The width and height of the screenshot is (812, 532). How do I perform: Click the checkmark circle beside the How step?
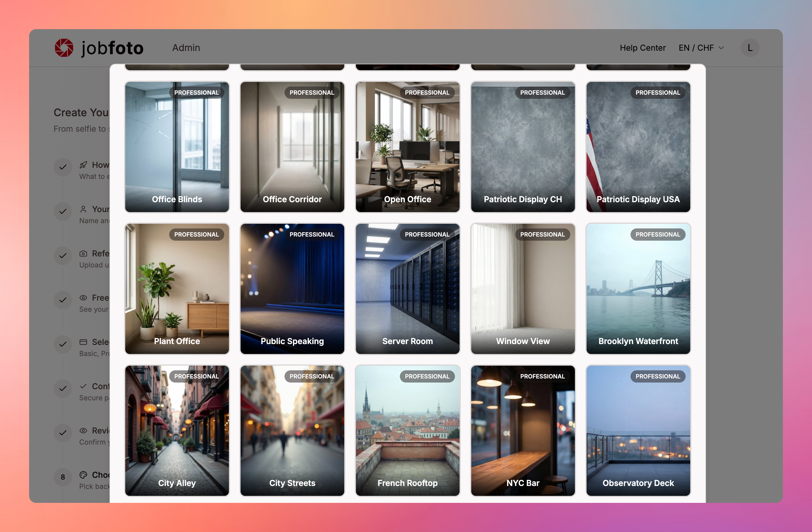(x=63, y=167)
